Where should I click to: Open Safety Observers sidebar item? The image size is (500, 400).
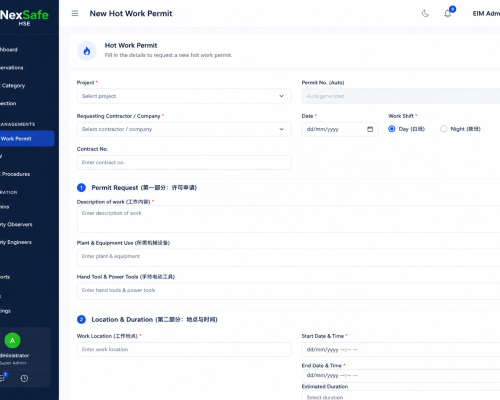[x=16, y=224]
